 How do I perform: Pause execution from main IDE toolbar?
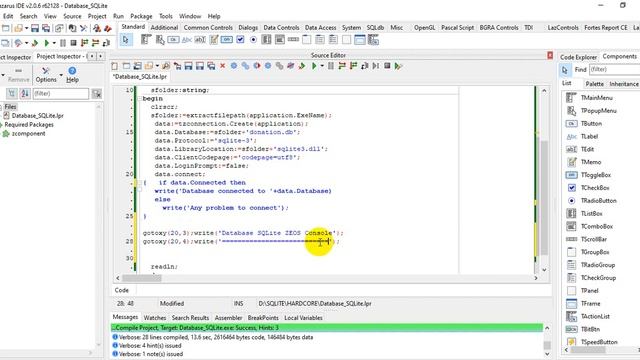point(63,43)
